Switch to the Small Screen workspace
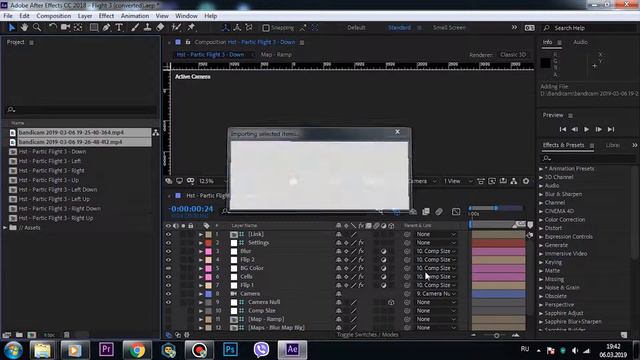Image resolution: width=640 pixels, height=360 pixels. [449, 28]
